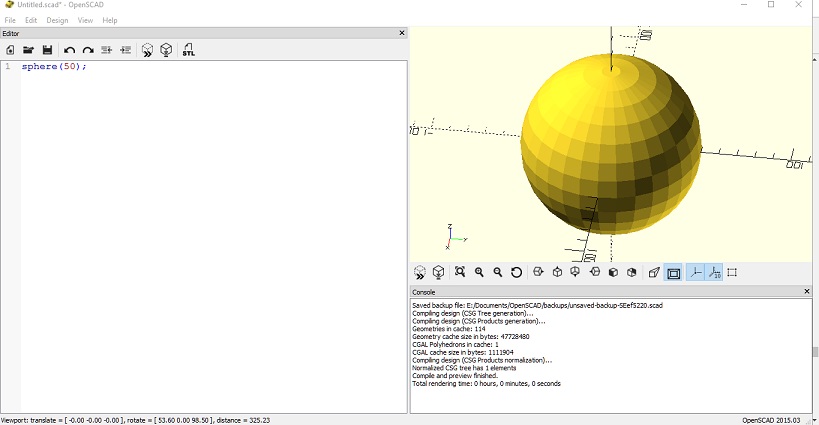Select the Bottom view cube icon
819x425 pixels.
click(x=575, y=272)
